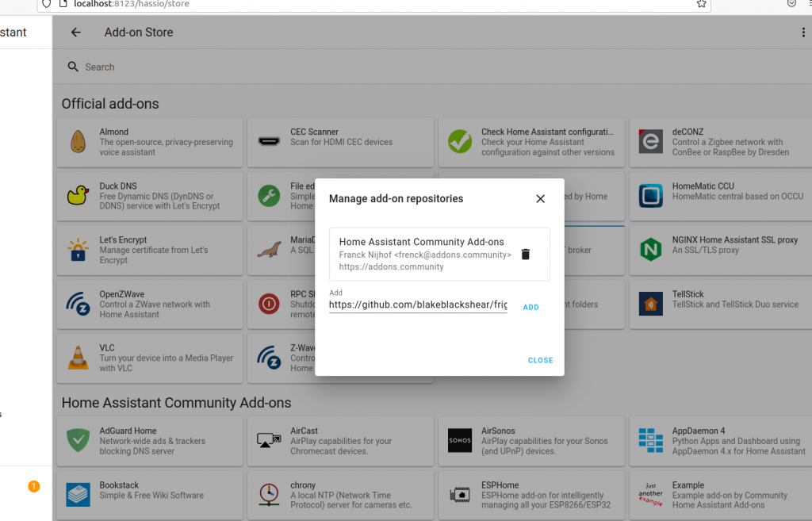Open the Example add-on icon
The image size is (812, 521).
(x=650, y=495)
